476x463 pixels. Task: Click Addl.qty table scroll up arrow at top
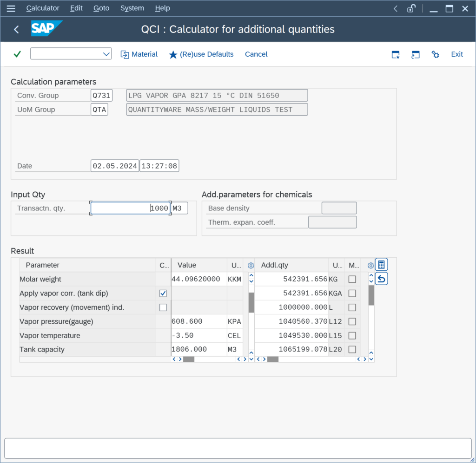tap(371, 275)
